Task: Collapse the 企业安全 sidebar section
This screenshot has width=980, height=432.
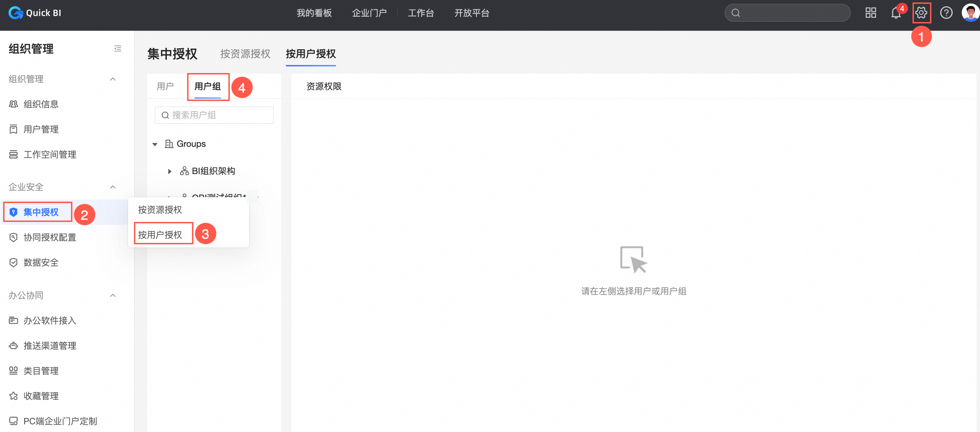Action: pos(113,187)
